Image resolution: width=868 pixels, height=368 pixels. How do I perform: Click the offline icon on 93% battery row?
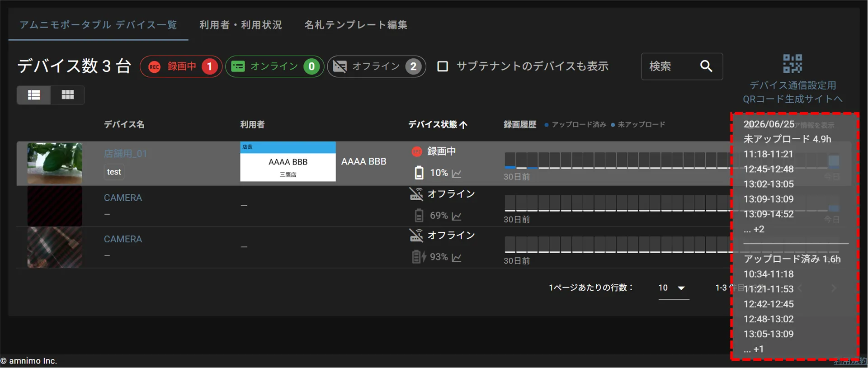[416, 235]
